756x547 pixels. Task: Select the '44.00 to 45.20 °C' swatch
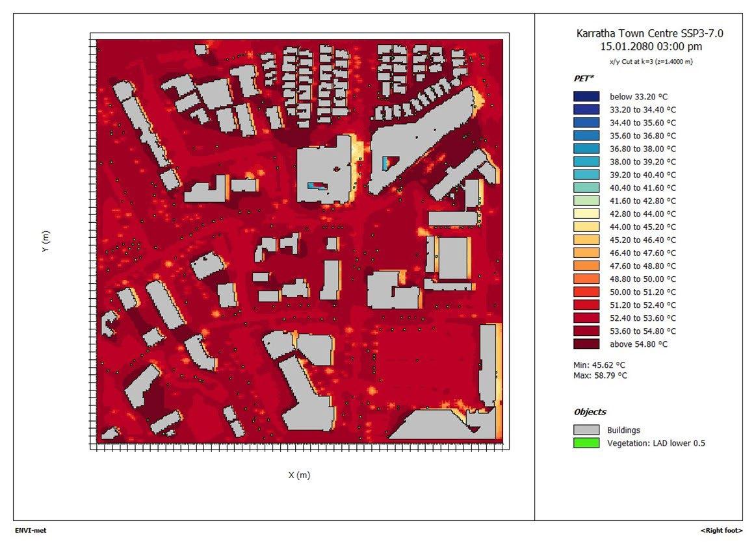586,227
